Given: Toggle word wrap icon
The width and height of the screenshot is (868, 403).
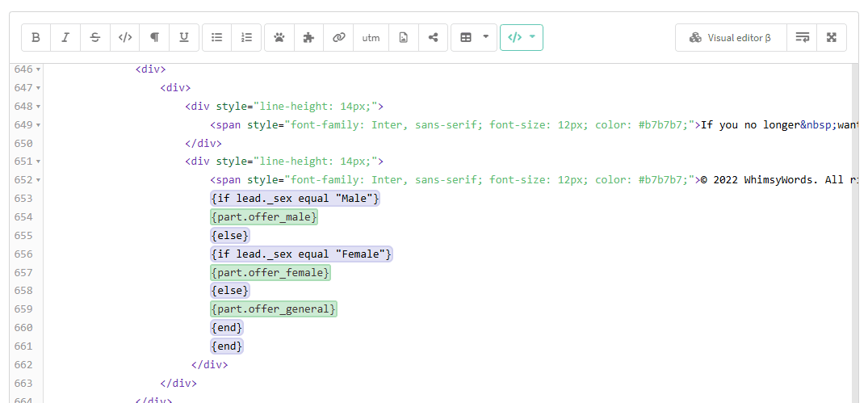Looking at the screenshot, I should point(802,38).
